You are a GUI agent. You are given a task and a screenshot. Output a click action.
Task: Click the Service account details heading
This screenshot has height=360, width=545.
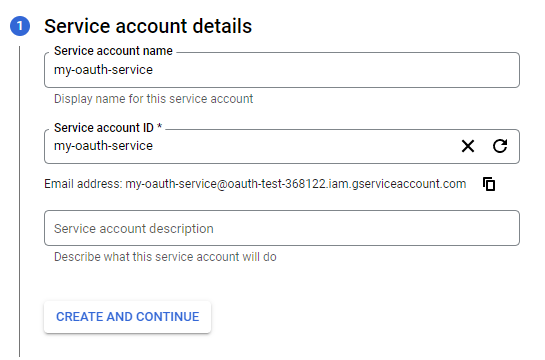148,26
